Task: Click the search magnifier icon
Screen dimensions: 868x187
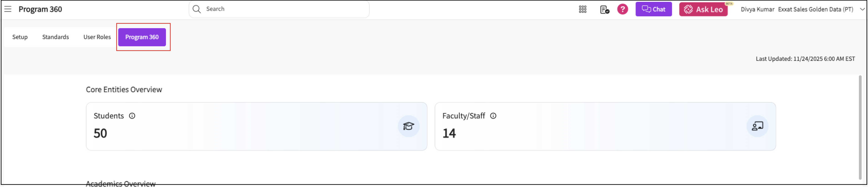Action: point(196,9)
